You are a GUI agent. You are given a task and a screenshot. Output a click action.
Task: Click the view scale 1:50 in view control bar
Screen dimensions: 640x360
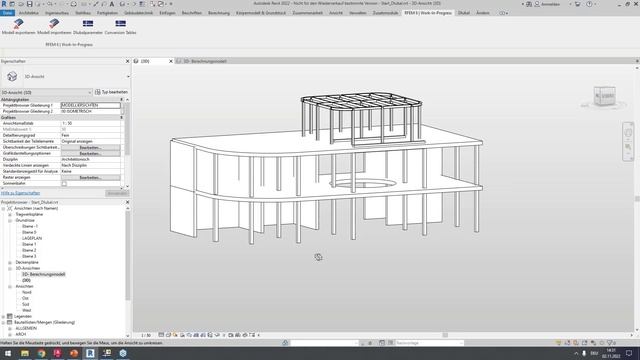(146, 335)
